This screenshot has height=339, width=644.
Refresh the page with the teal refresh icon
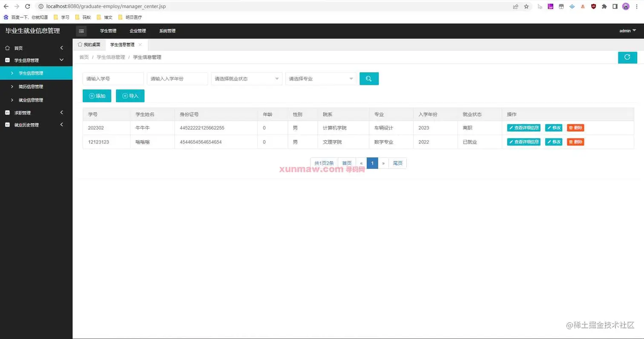click(627, 57)
